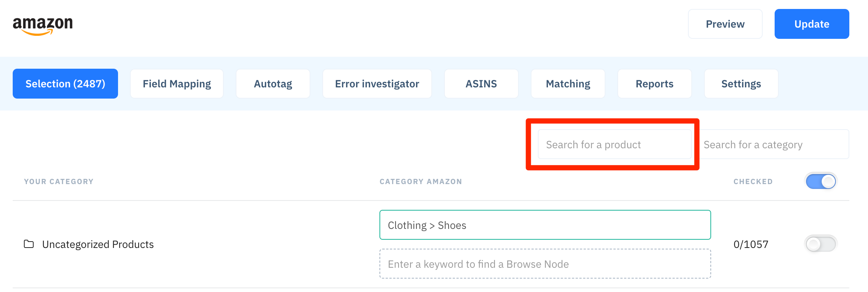Screen dimensions: 868x292
Task: Open the Reports tab
Action: (654, 84)
